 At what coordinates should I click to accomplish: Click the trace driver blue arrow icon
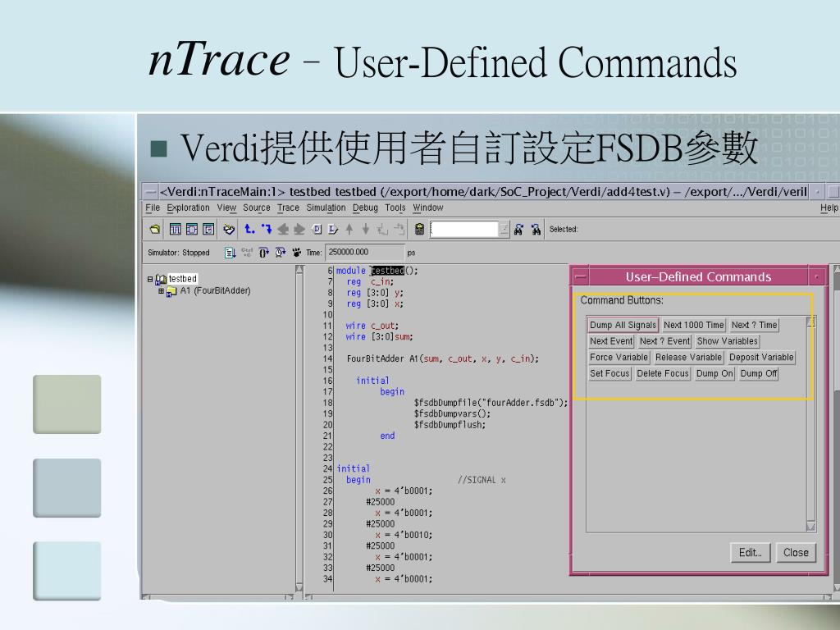click(249, 230)
